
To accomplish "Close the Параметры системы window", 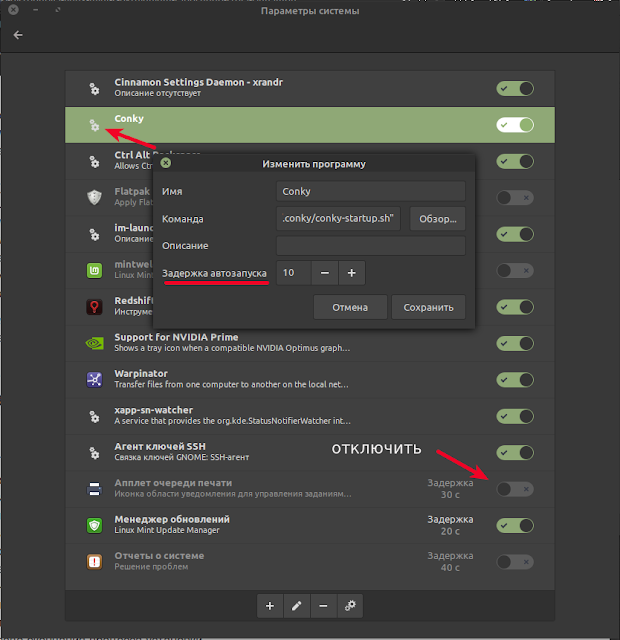I will 13,9.
